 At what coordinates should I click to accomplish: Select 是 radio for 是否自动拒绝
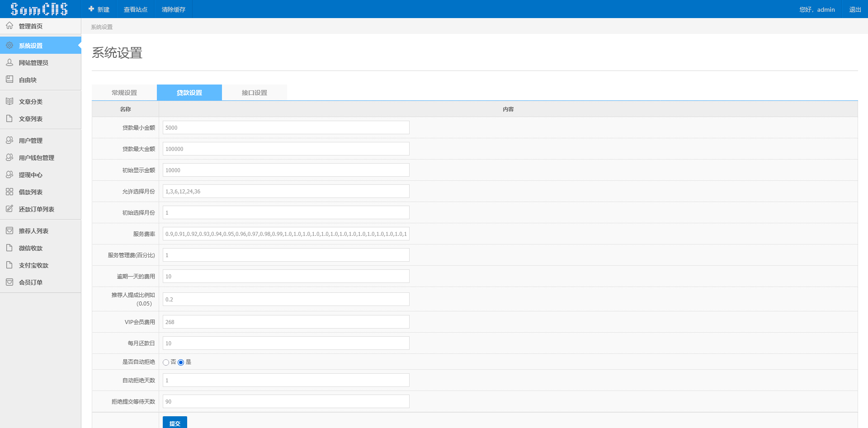(181, 362)
